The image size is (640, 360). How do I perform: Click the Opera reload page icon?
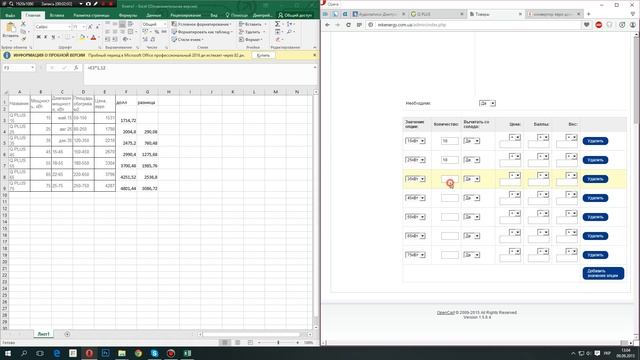click(x=348, y=25)
